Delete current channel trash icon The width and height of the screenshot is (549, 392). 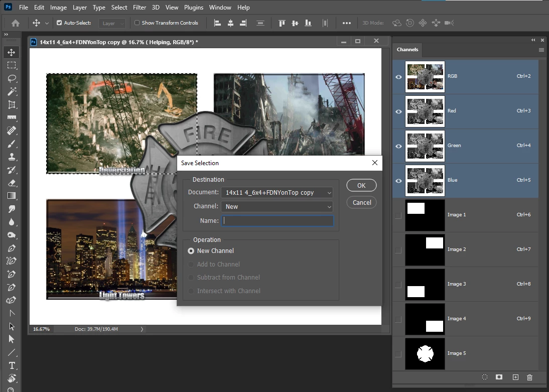[x=529, y=377]
